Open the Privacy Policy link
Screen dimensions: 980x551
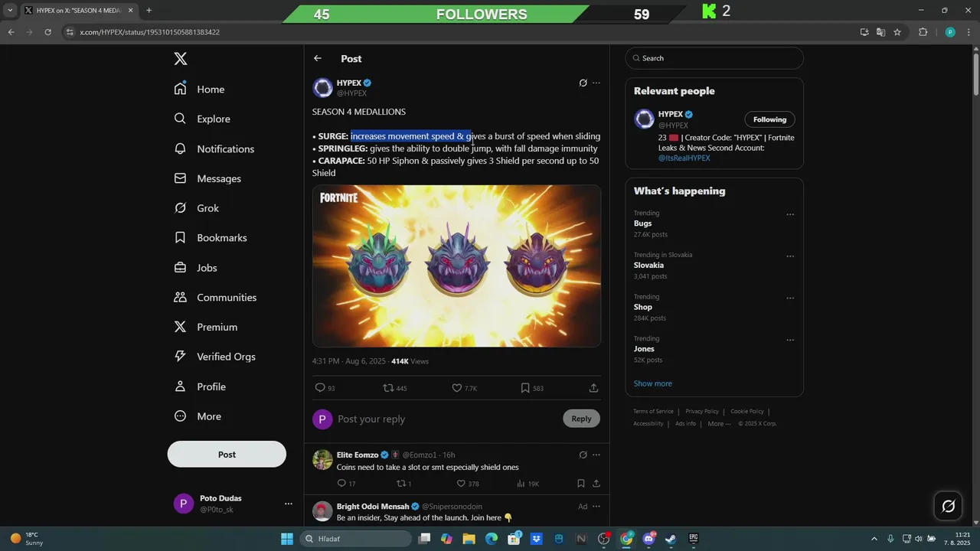[702, 412]
